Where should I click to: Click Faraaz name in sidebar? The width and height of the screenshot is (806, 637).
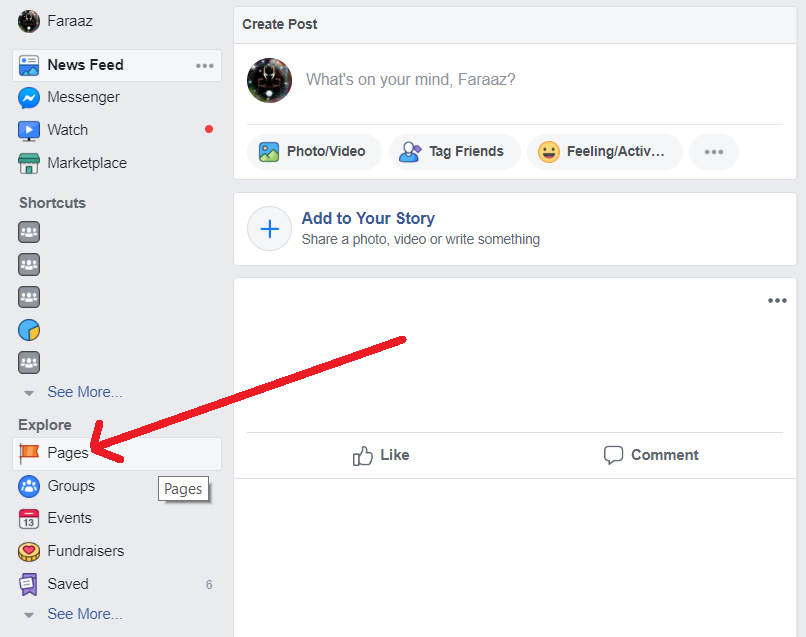[x=70, y=21]
